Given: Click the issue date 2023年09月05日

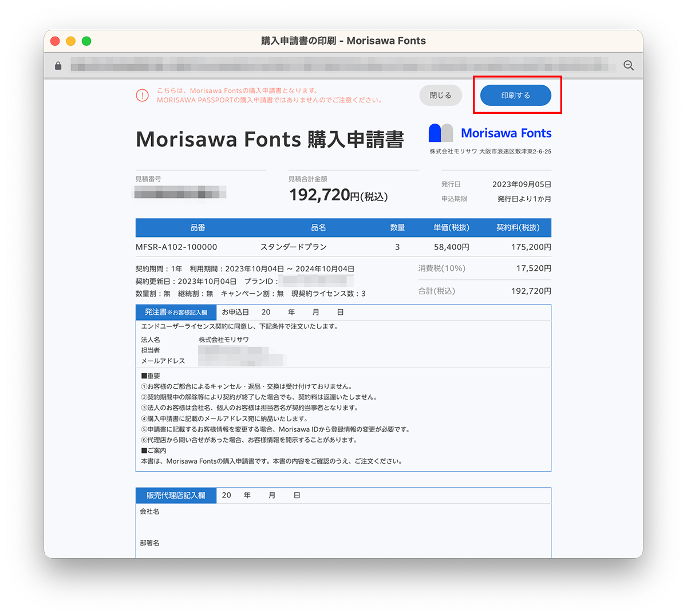Looking at the screenshot, I should click(x=522, y=184).
